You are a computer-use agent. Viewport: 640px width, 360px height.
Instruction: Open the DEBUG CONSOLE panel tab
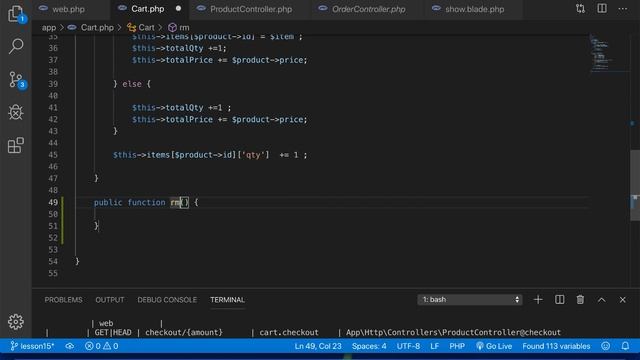pyautogui.click(x=167, y=300)
